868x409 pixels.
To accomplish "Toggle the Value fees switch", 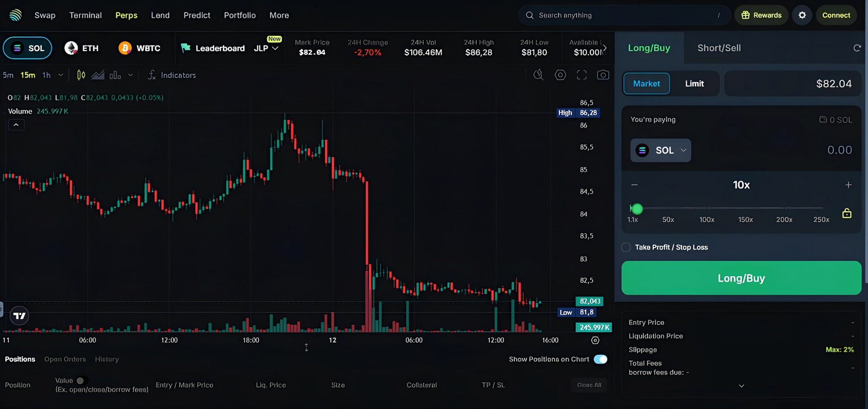I will (82, 381).
